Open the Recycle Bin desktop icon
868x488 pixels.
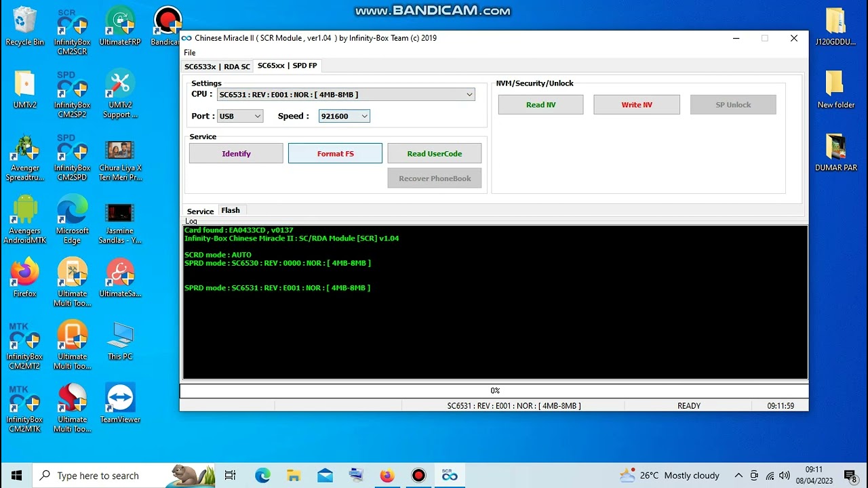[x=24, y=26]
